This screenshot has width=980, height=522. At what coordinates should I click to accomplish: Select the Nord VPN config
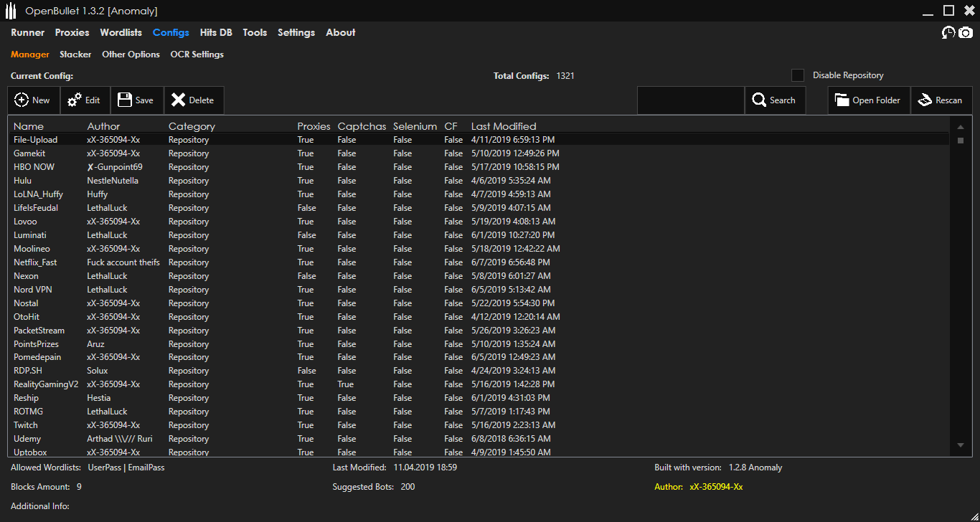tap(480, 290)
